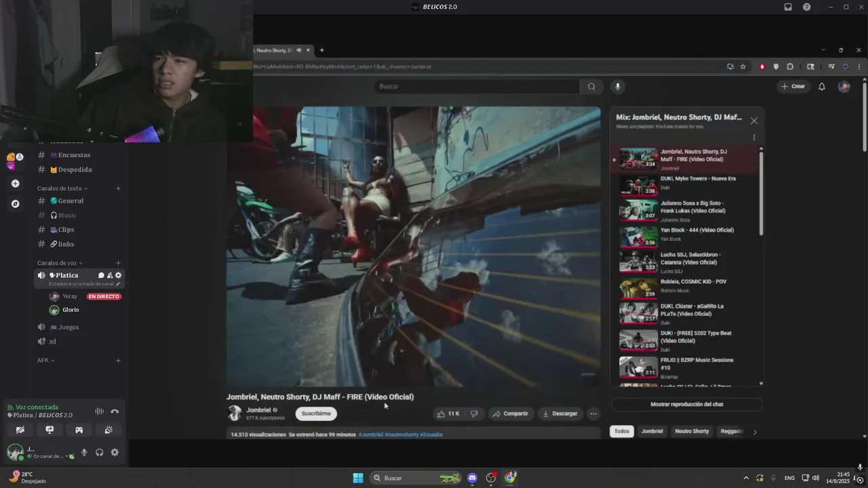The height and width of the screenshot is (488, 868).
Task: Open Platica channel settings gear
Action: click(119, 275)
